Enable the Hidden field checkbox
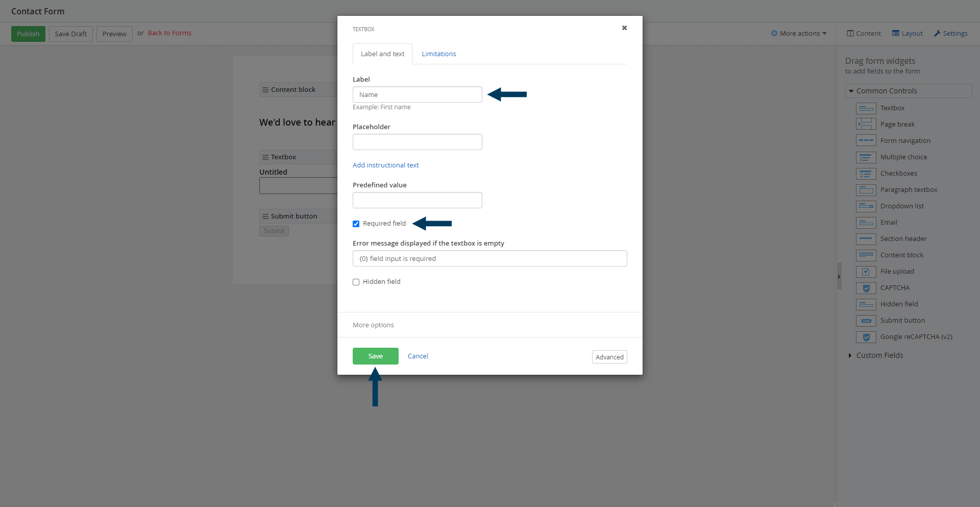980x507 pixels. (356, 281)
